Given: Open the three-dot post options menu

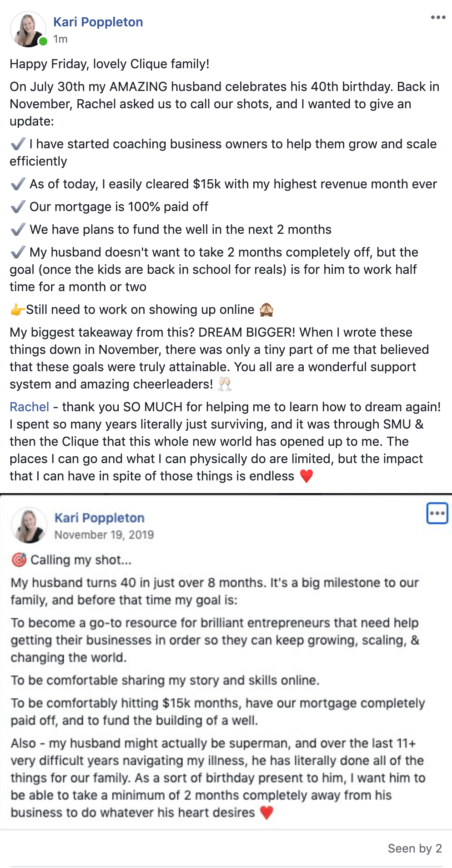Looking at the screenshot, I should tap(438, 17).
